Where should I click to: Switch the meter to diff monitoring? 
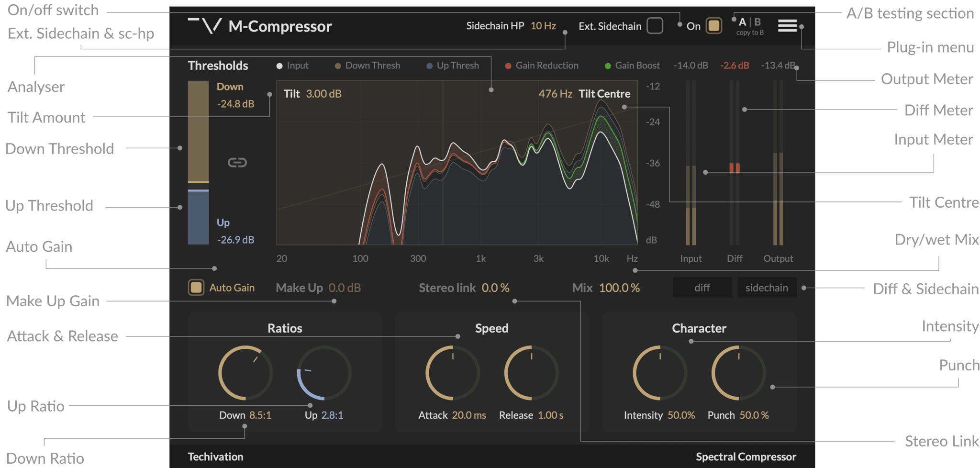pos(702,287)
